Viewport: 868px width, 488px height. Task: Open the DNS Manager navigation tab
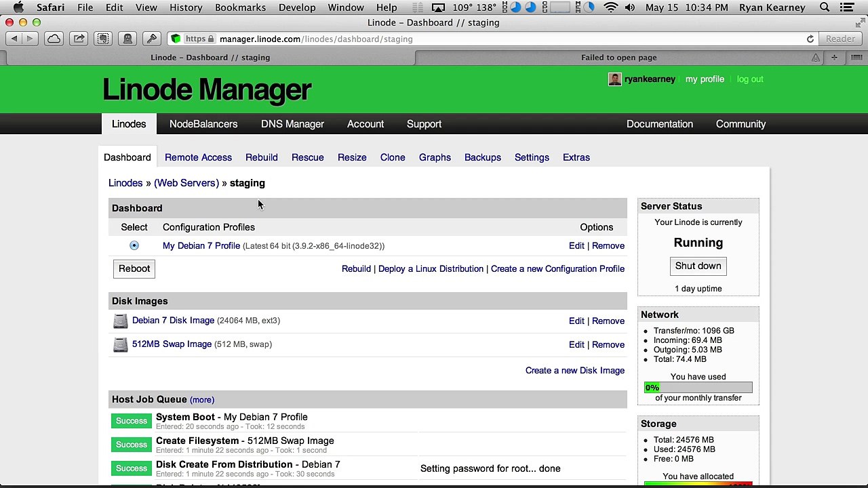click(292, 124)
